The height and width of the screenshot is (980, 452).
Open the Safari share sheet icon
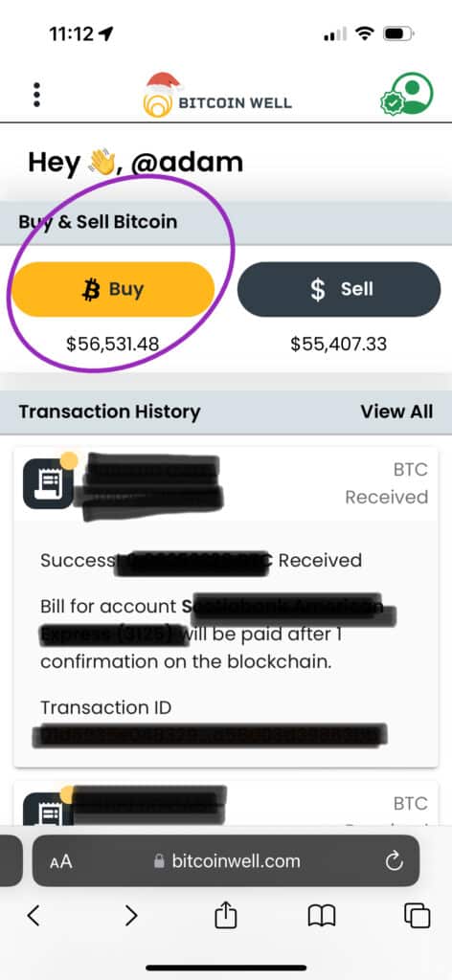pos(226,916)
